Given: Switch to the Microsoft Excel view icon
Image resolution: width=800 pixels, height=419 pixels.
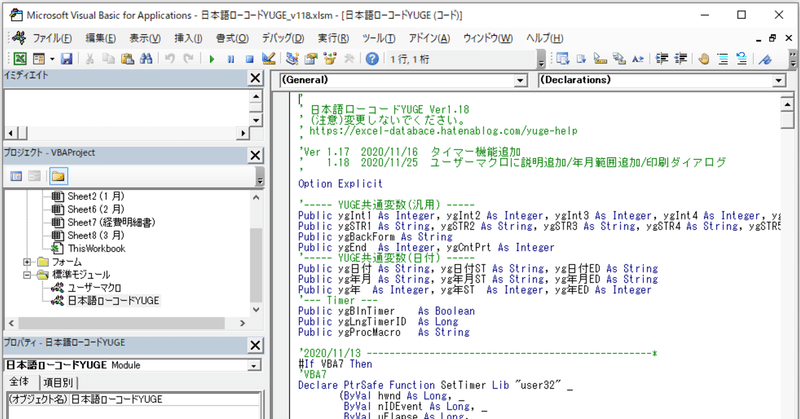Looking at the screenshot, I should tap(20, 59).
